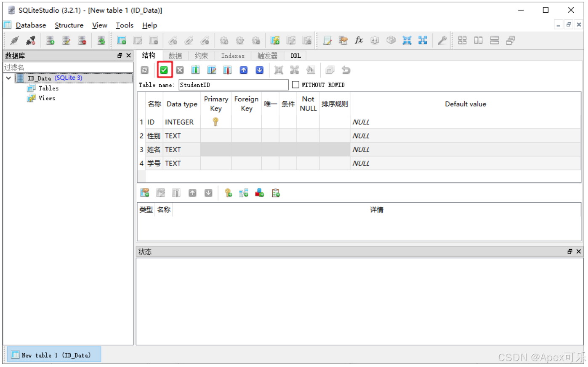Click the disconnect from database icon
Screen dimensions: 588x367
tap(31, 40)
